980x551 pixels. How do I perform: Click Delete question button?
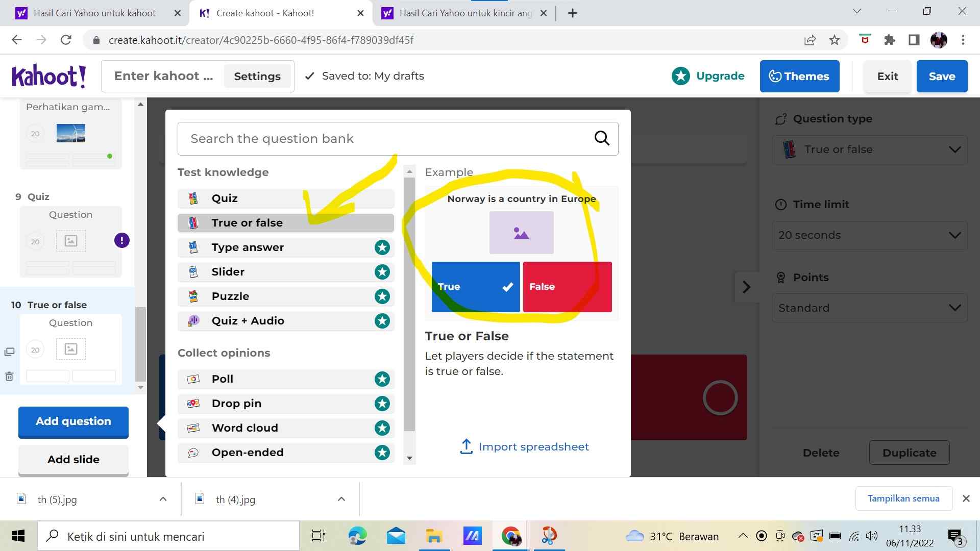tap(821, 453)
